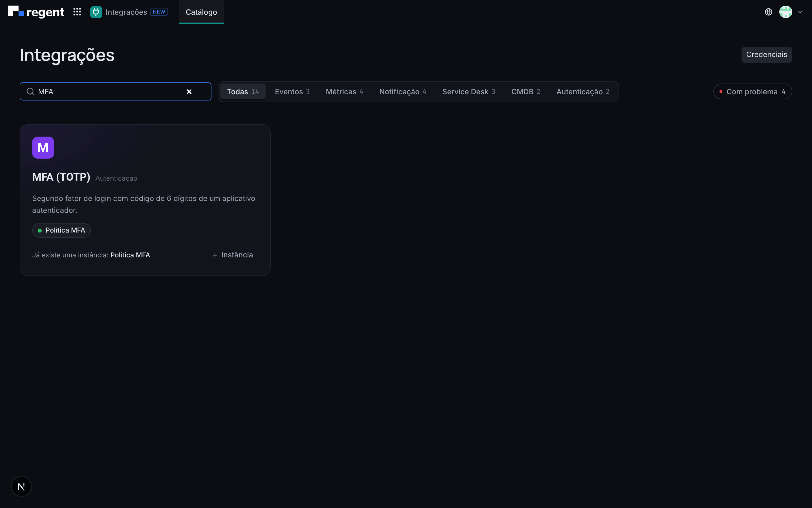Open the Política MFA instance chip
Screen dimensions: 812x508
coord(61,230)
